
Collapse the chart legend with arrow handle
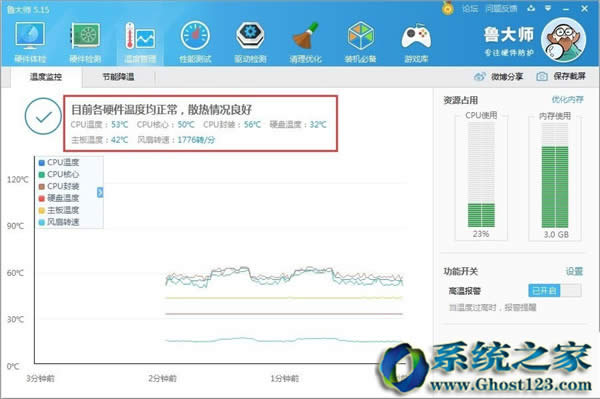click(100, 192)
